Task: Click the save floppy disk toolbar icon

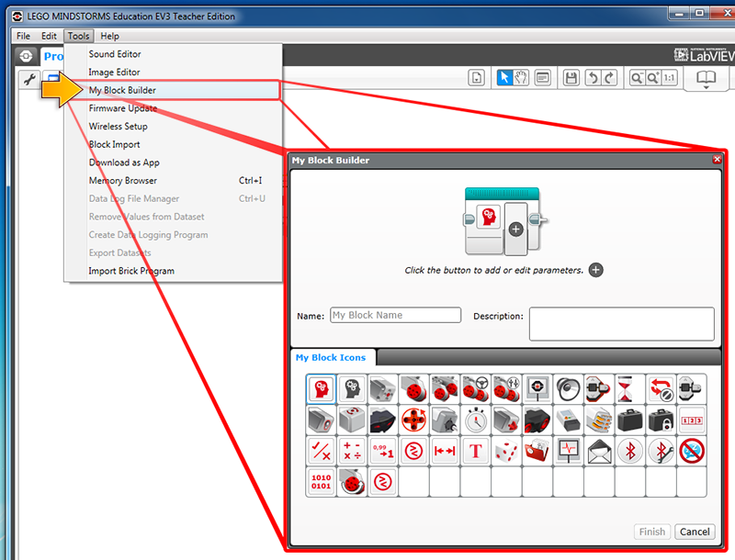Action: tap(571, 78)
